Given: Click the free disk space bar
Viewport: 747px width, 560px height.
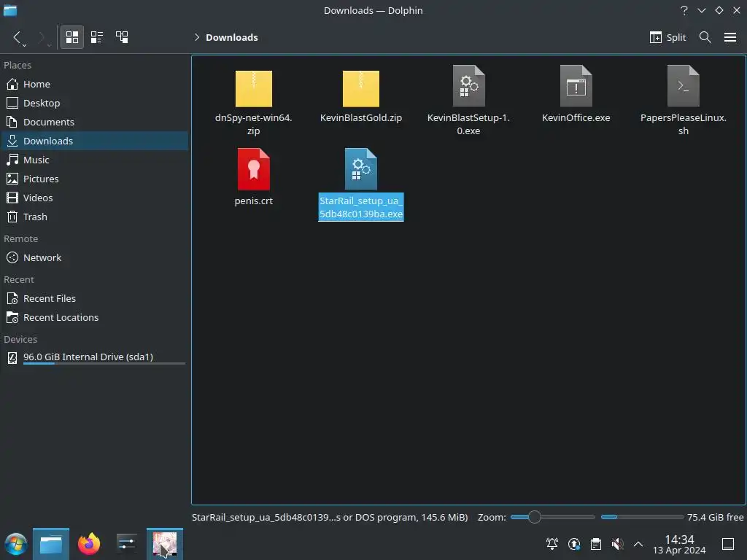Looking at the screenshot, I should pos(642,517).
